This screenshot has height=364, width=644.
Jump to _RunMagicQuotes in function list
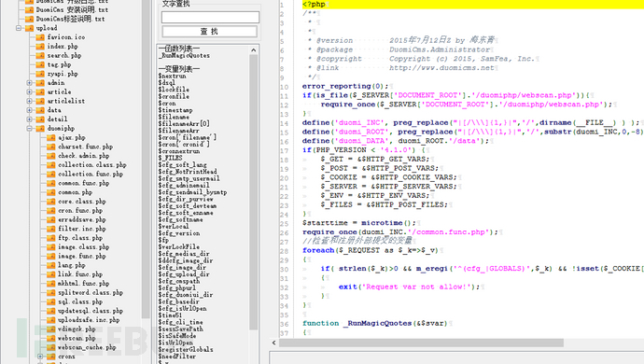[185, 55]
